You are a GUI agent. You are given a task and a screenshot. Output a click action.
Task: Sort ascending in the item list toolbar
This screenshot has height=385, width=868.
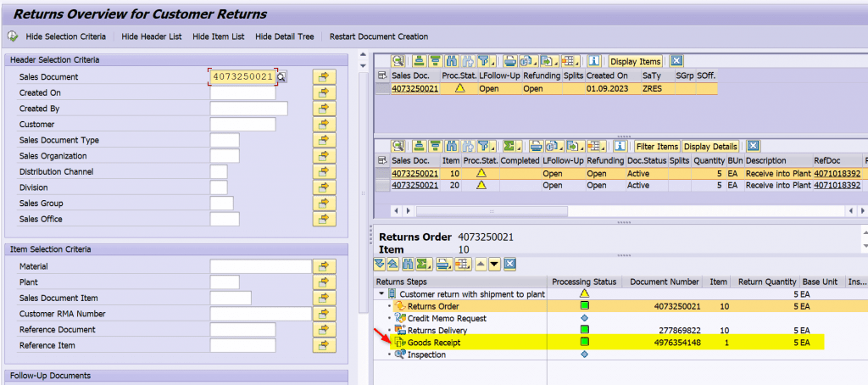[419, 146]
